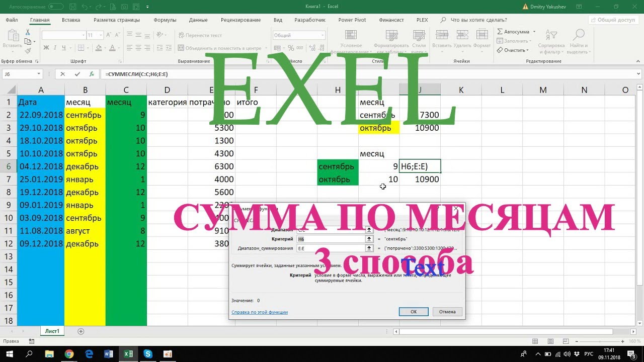The height and width of the screenshot is (362, 644).
Task: Click the Insert Function fx icon
Action: (92, 74)
